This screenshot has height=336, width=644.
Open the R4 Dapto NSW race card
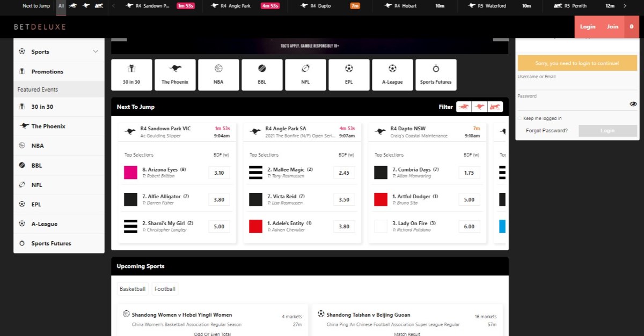(x=427, y=132)
